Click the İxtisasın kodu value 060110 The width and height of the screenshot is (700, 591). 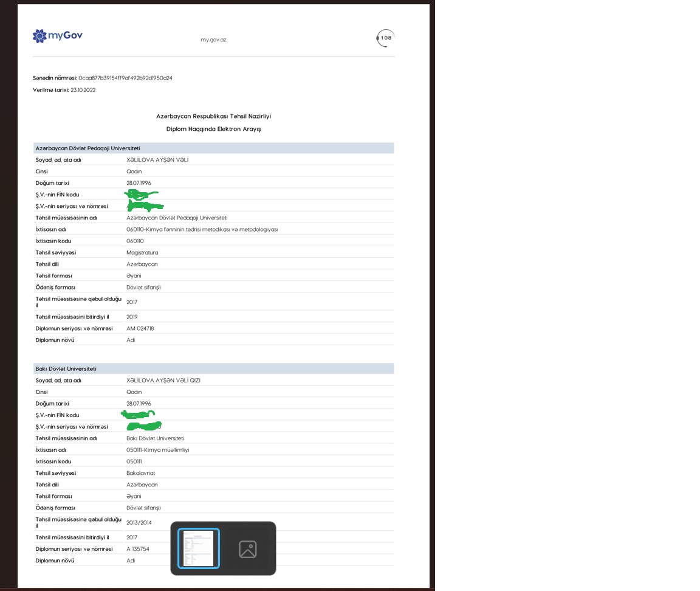(135, 241)
